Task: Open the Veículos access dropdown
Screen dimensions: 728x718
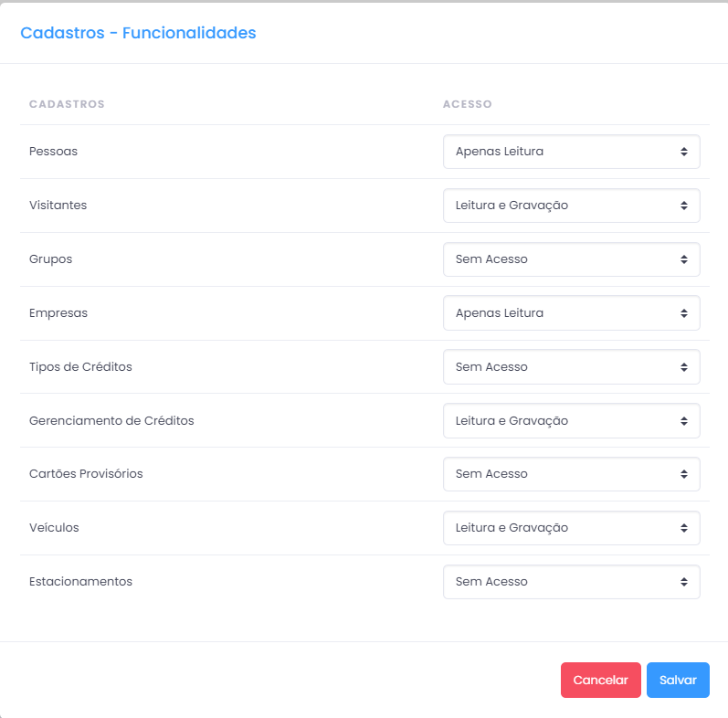Action: (x=572, y=528)
